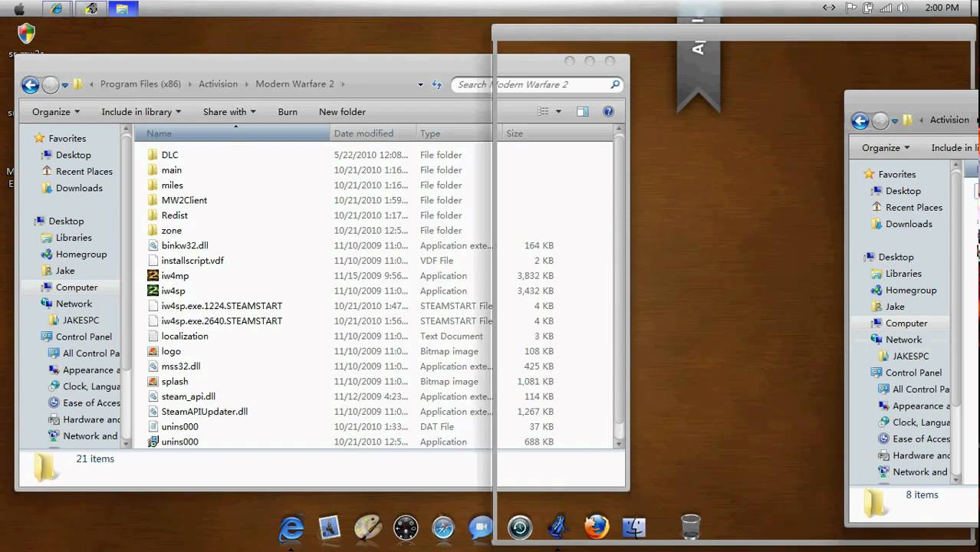The image size is (980, 552).
Task: Click Program Files (x86) in the breadcrumb
Action: (140, 84)
